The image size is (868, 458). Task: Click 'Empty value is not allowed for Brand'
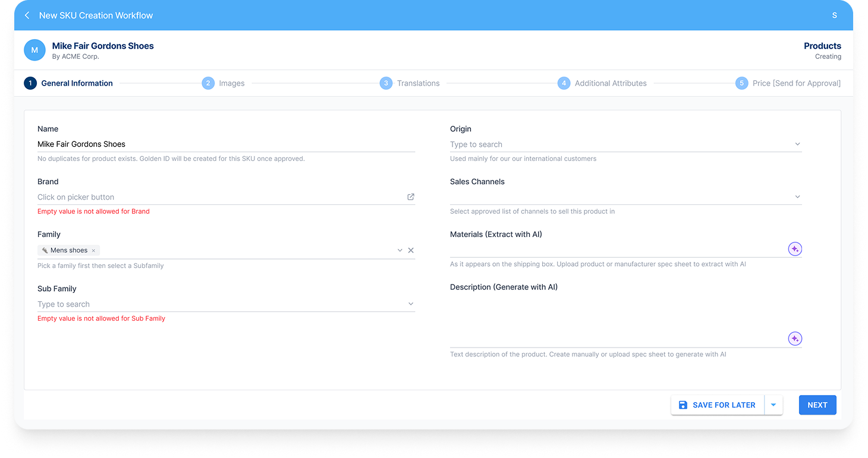click(x=93, y=211)
